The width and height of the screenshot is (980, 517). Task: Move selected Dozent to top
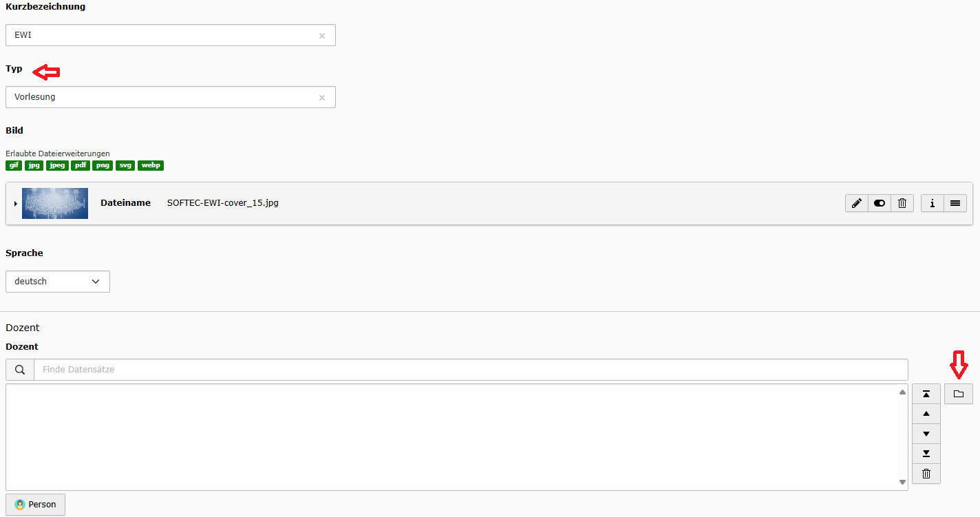click(x=926, y=394)
